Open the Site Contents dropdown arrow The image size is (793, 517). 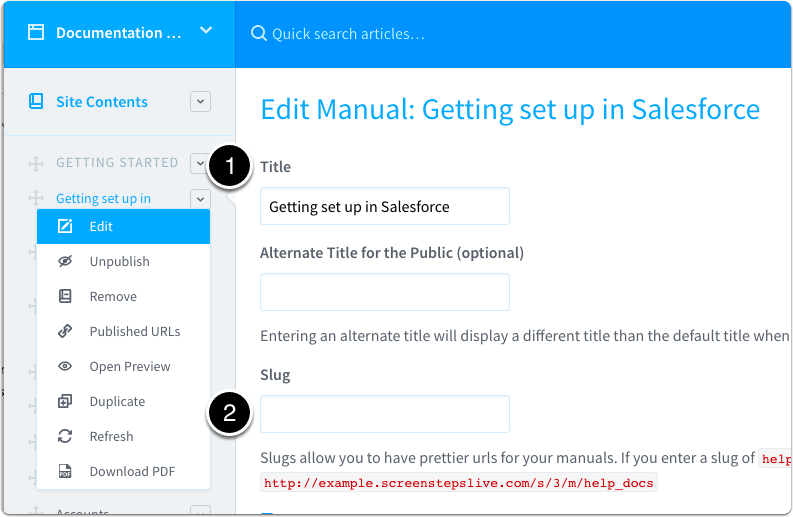200,102
